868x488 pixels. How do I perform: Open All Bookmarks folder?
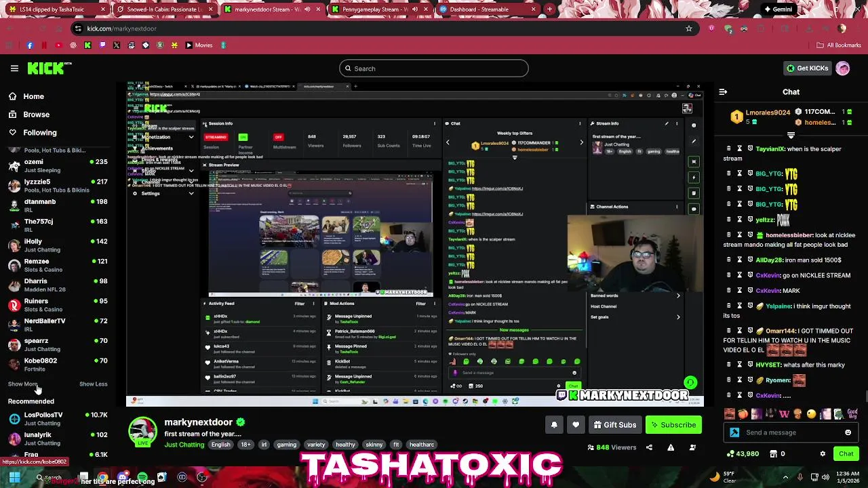839,45
